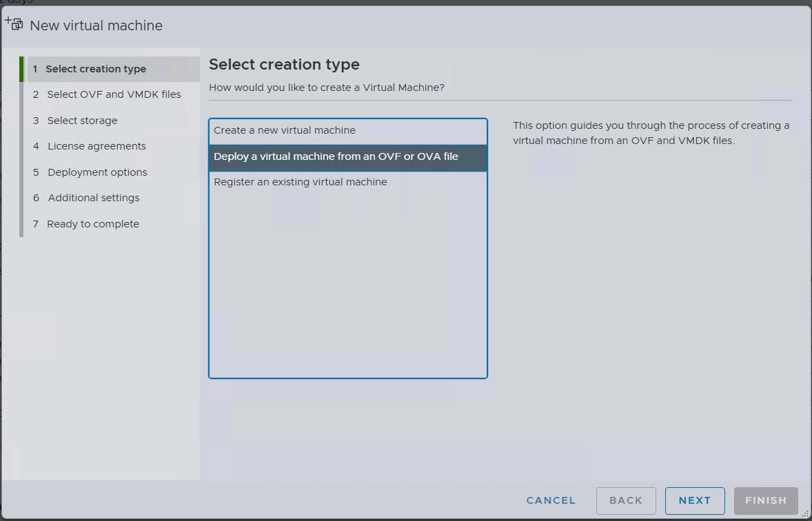Jump to step 3 Select storage
This screenshot has height=521, width=812.
click(x=82, y=121)
